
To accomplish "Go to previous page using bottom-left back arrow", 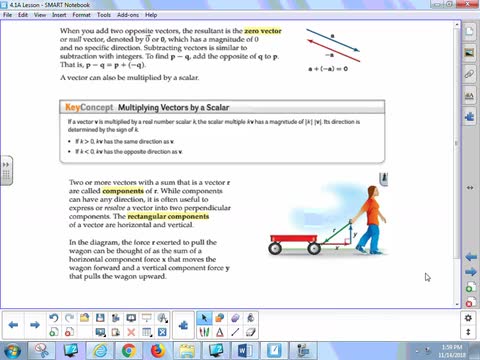I will click(13, 325).
